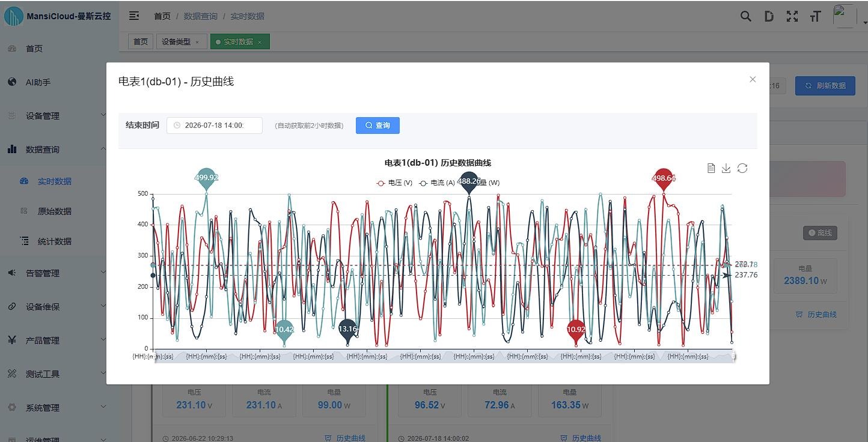
Task: Select the 实时数据 page tab
Action: pyautogui.click(x=240, y=41)
